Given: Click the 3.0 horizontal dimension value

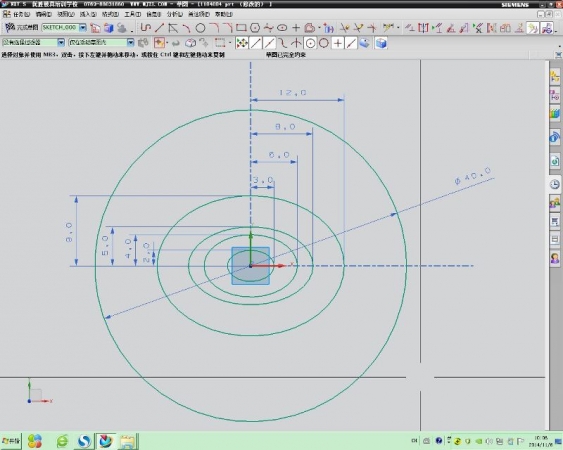Looking at the screenshot, I should [x=263, y=180].
